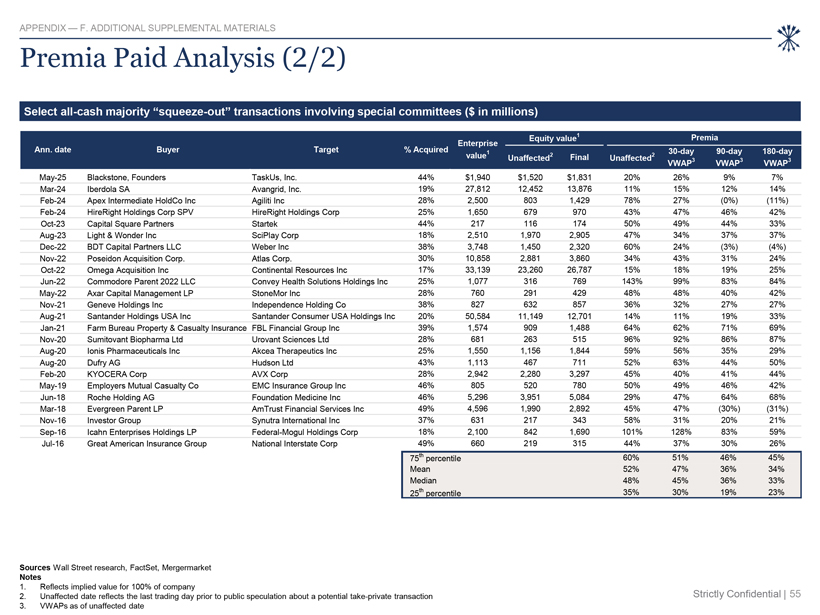This screenshot has height=615, width=820.
Task: Click the Strictly Confidential page 55 footer
Action: tap(747, 594)
